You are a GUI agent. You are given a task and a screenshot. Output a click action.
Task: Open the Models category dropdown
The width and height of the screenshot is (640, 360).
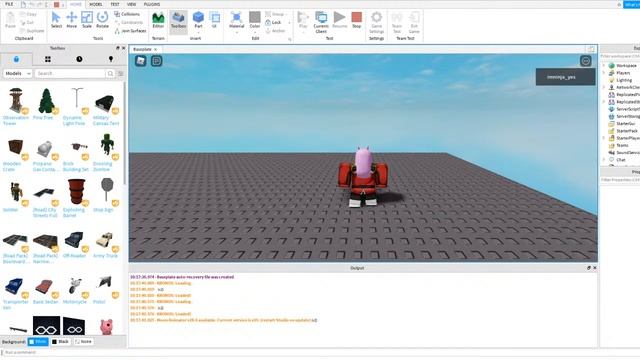pyautogui.click(x=18, y=73)
